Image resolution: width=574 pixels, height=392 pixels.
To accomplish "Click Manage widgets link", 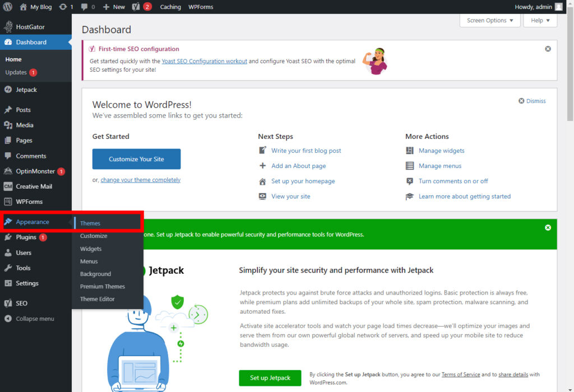I will click(442, 151).
